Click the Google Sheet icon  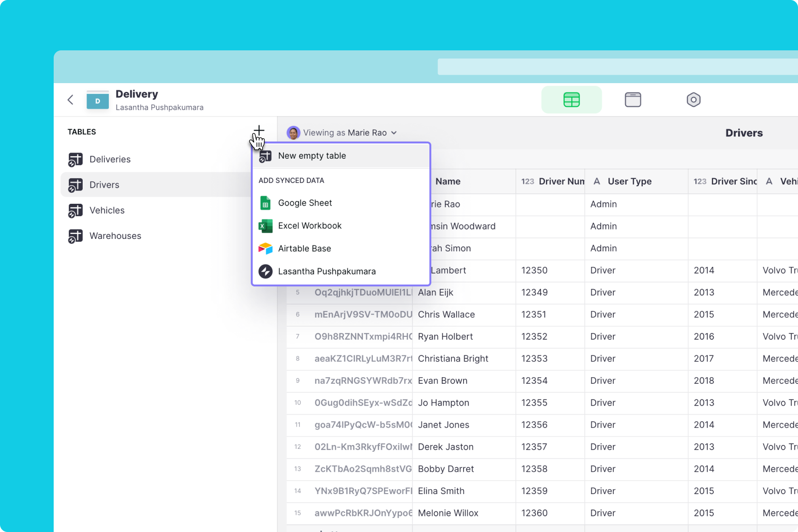(265, 203)
